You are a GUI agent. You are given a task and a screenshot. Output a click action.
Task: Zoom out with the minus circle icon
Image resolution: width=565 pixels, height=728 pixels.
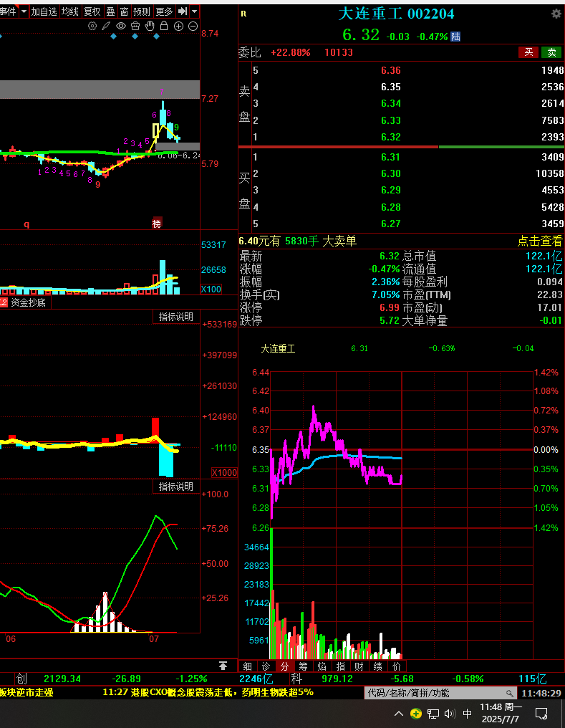[x=193, y=26]
